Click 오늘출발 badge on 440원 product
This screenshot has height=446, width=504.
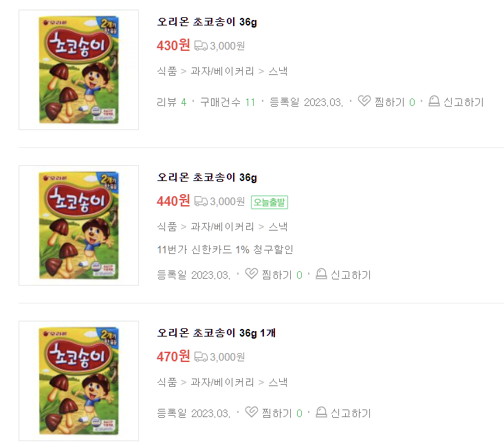click(270, 202)
